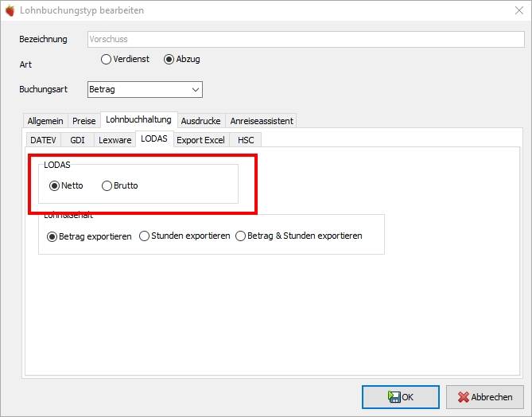The width and height of the screenshot is (532, 417).
Task: Cancel with the Abbrechen button
Action: 485,397
